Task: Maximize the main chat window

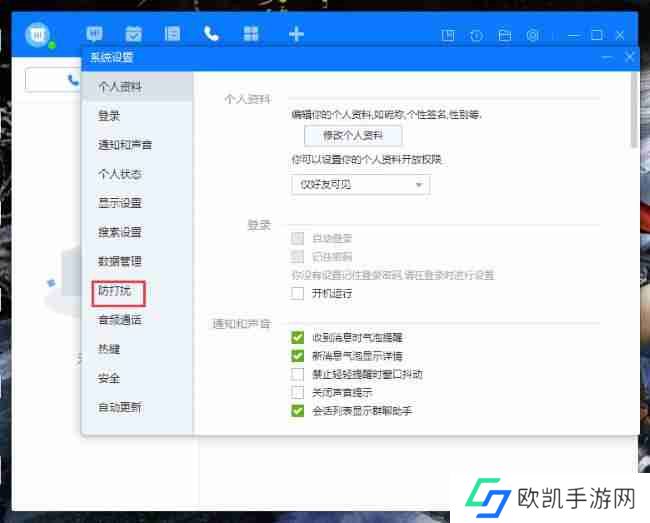Action: (x=597, y=35)
